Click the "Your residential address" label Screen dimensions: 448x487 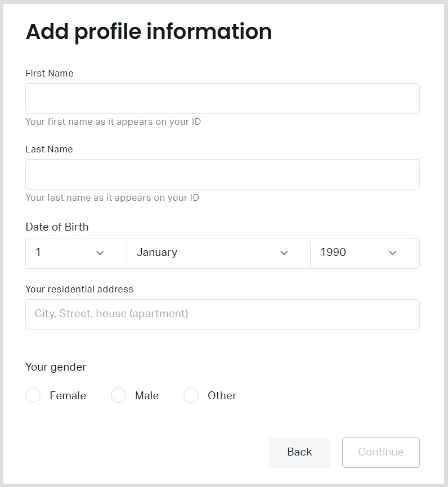[x=79, y=289]
